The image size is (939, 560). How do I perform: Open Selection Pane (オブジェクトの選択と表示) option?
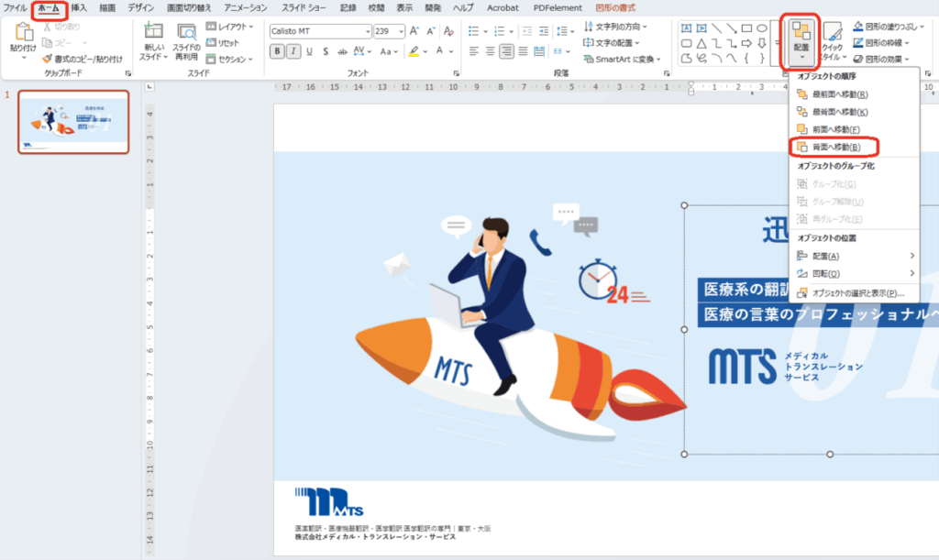point(853,293)
